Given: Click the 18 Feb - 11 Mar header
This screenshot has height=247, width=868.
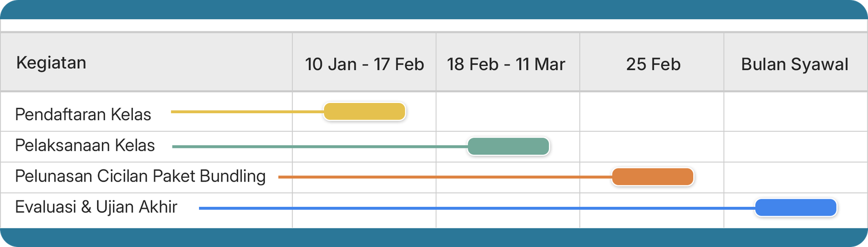Looking at the screenshot, I should click(506, 64).
